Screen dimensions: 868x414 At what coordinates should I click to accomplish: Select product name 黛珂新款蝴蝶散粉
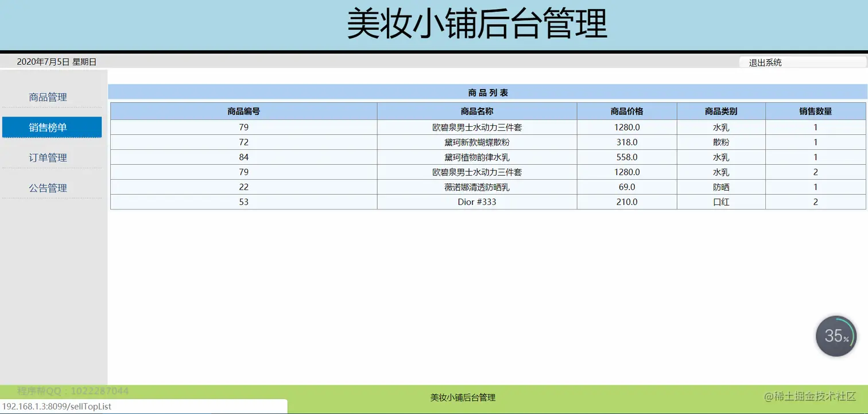point(477,142)
